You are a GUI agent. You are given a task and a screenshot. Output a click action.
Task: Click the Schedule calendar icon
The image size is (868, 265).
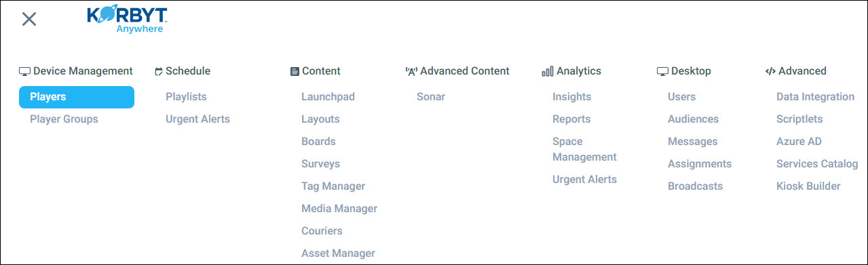click(159, 71)
